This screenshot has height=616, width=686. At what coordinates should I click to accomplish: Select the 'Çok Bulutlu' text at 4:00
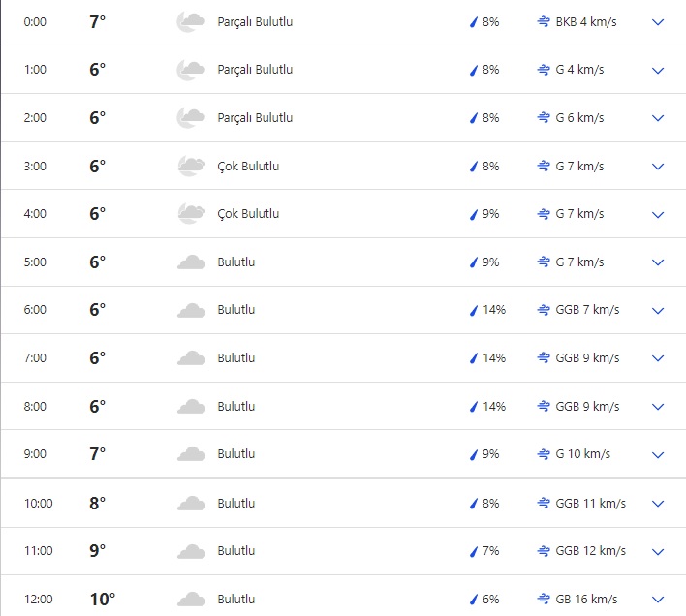tap(248, 214)
